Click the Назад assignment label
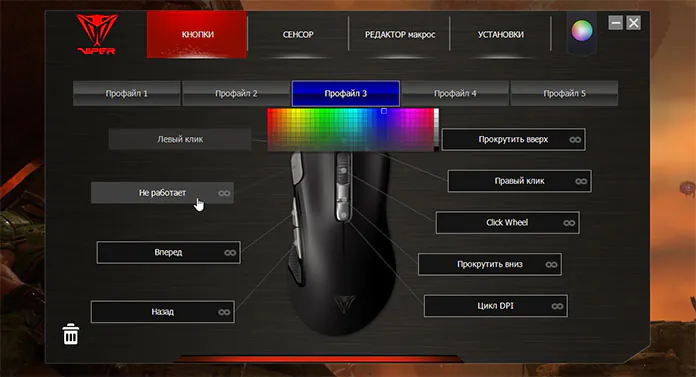This screenshot has width=696, height=377. [x=162, y=312]
